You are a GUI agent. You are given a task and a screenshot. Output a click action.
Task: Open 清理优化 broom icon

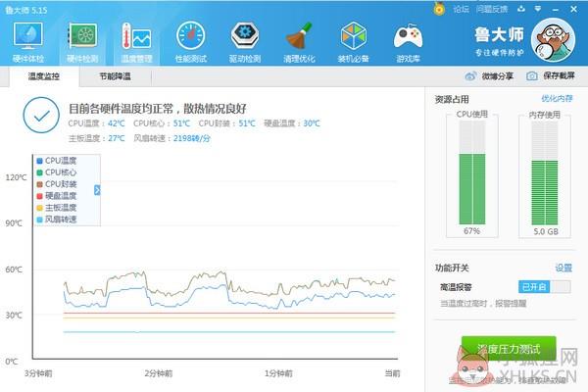299,36
